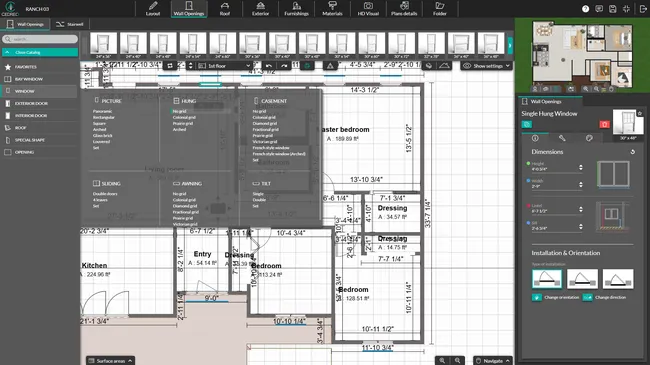Click the 3D floor plan preview

[x=582, y=55]
